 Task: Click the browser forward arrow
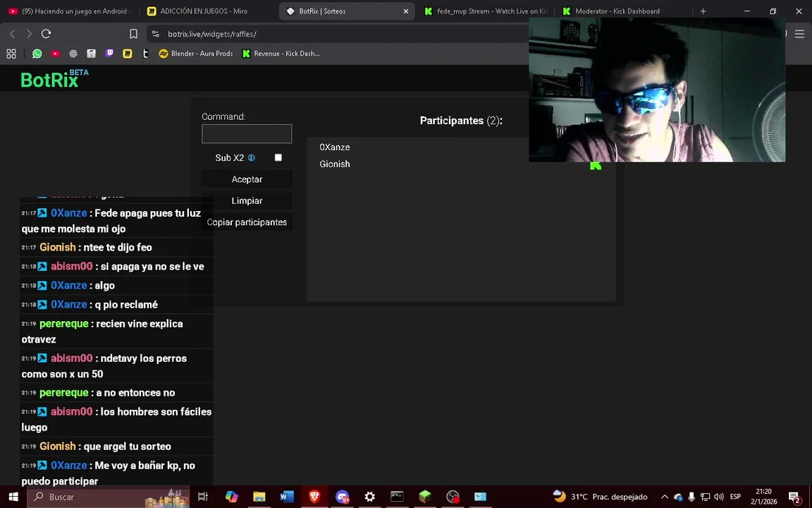tap(29, 34)
